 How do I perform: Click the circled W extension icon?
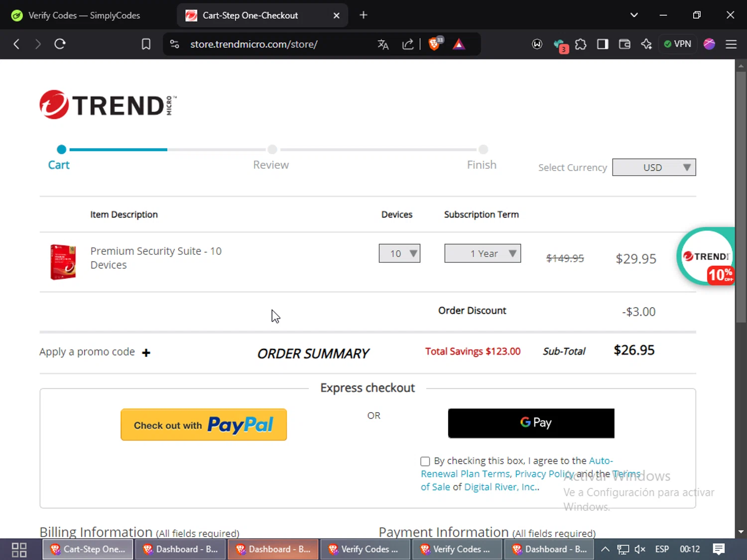coord(537,44)
